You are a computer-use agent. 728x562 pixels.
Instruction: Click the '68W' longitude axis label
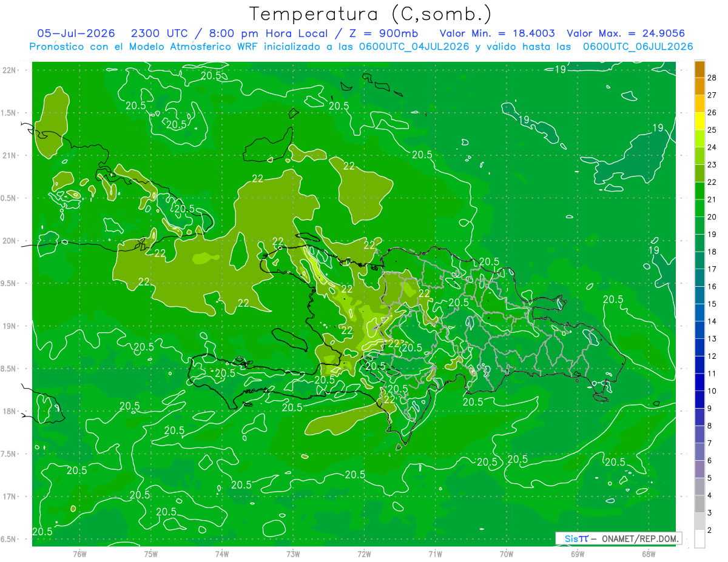[x=649, y=554]
